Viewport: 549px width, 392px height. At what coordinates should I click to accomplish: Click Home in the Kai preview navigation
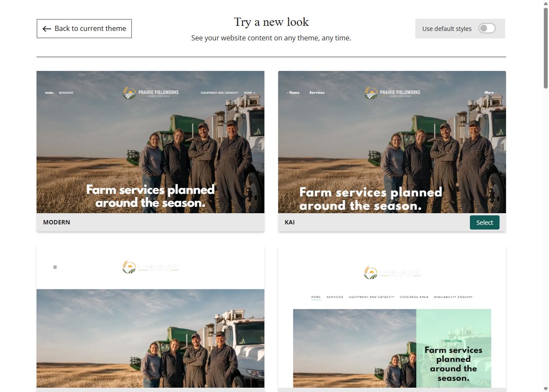(x=293, y=92)
